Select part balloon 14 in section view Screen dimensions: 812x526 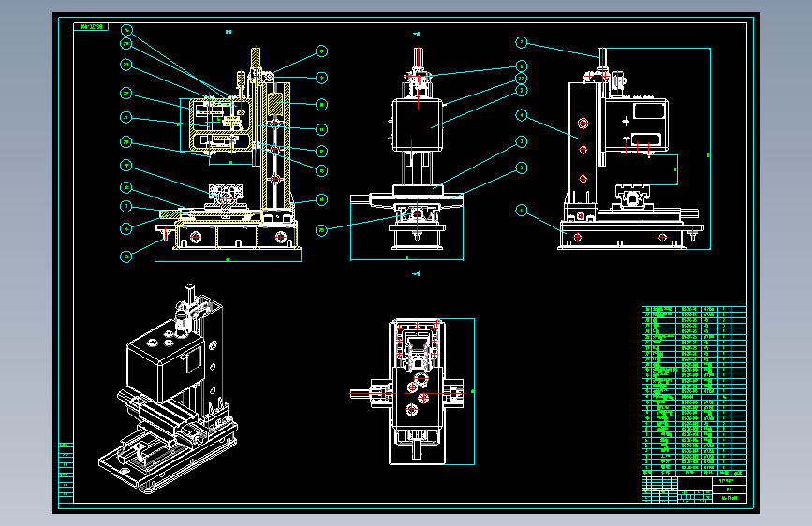tap(321, 199)
